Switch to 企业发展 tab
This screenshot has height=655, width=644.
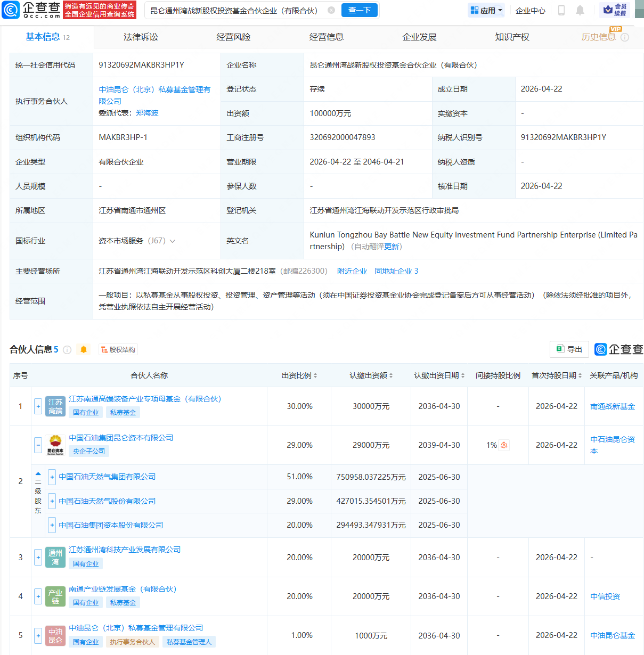point(419,37)
